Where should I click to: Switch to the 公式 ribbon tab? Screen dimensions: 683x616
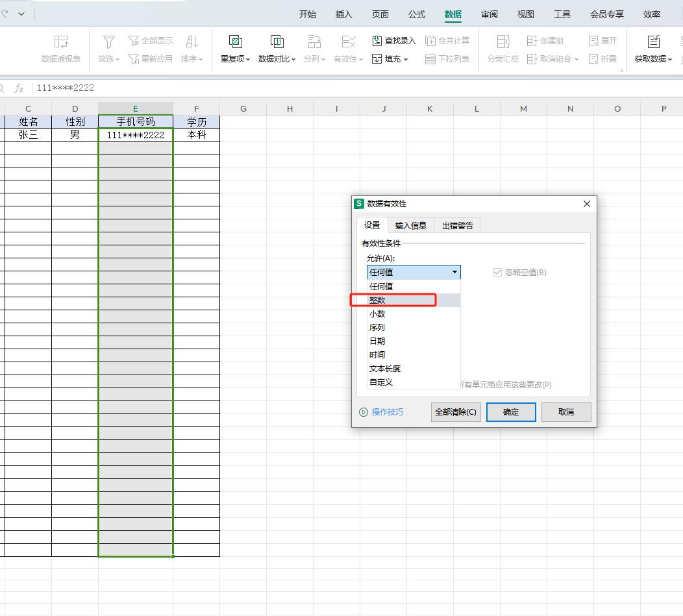pyautogui.click(x=416, y=14)
